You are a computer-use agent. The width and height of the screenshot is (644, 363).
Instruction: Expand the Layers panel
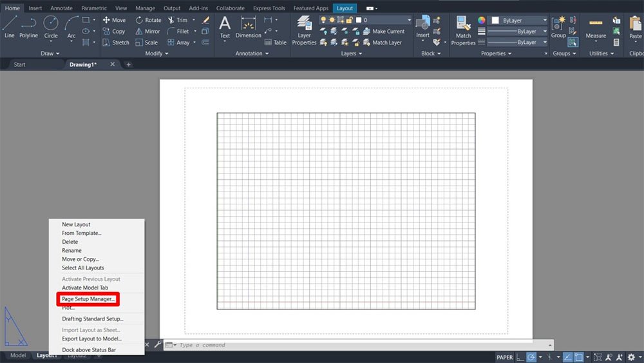point(351,54)
